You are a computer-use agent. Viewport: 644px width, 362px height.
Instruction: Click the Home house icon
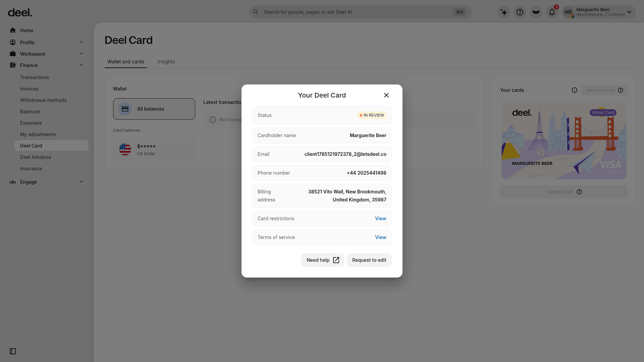click(x=13, y=30)
